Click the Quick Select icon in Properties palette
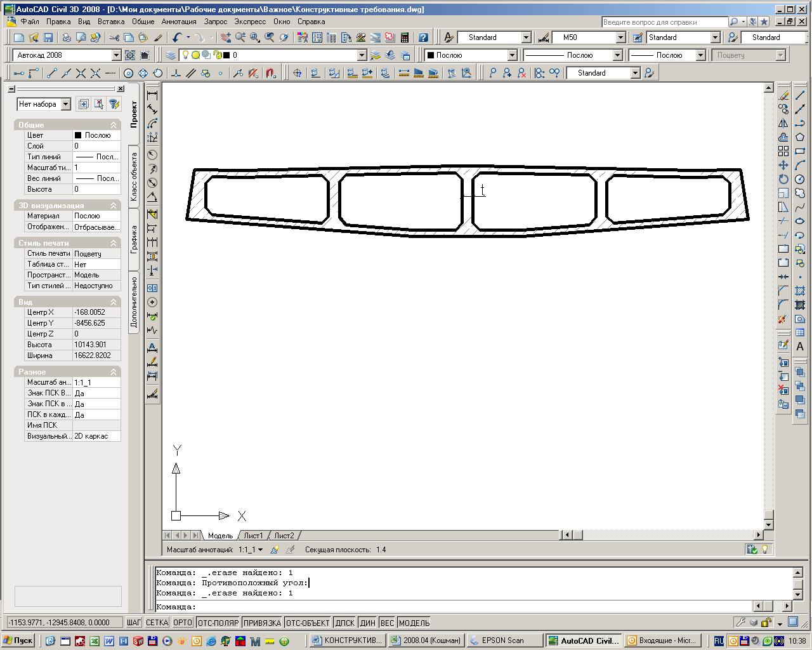 tap(114, 104)
